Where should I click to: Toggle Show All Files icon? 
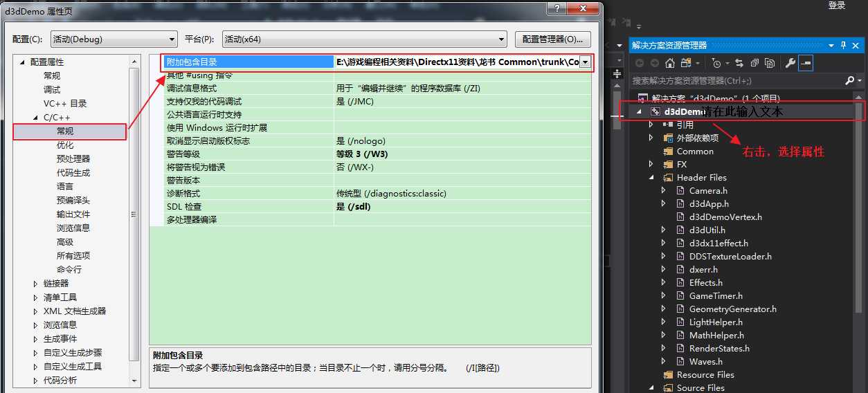(770, 63)
